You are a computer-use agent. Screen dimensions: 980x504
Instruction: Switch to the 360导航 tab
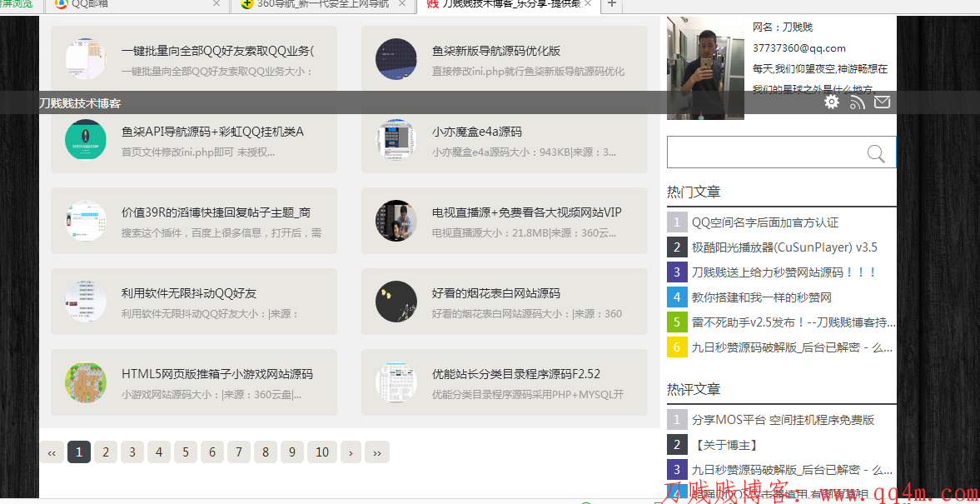(x=322, y=4)
